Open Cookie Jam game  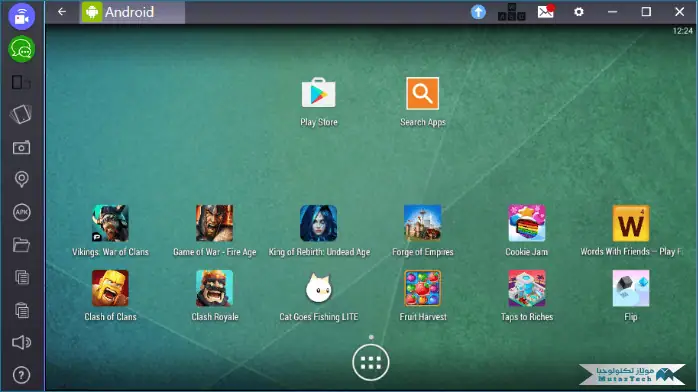[527, 223]
